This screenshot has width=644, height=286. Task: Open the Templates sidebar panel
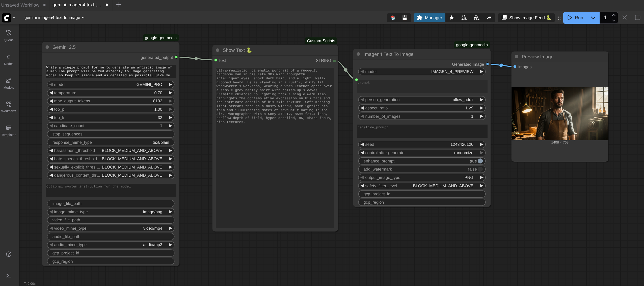(9, 131)
